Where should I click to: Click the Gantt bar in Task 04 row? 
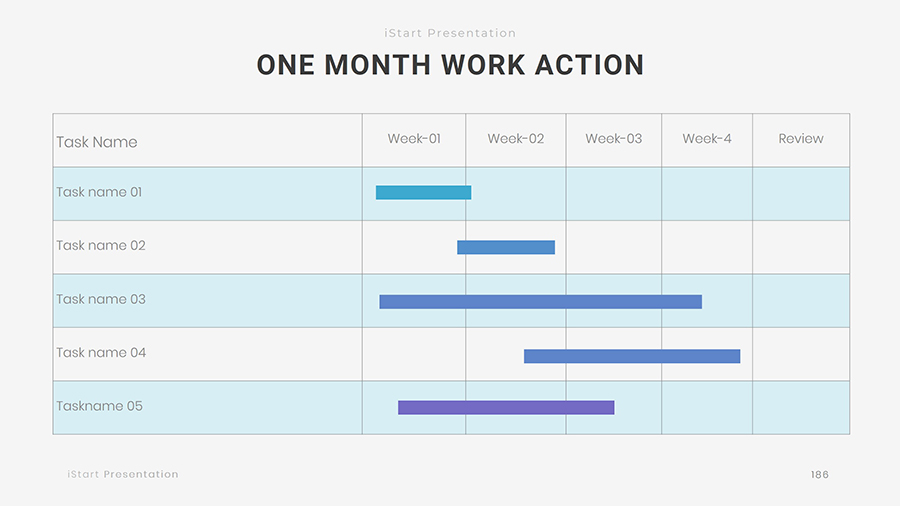[632, 356]
